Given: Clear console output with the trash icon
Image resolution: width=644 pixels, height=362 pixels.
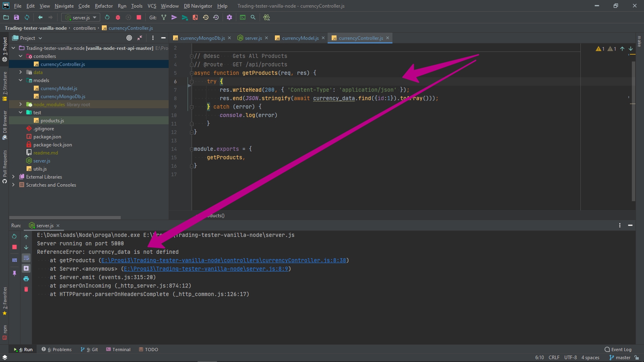Looking at the screenshot, I should click(x=26, y=289).
